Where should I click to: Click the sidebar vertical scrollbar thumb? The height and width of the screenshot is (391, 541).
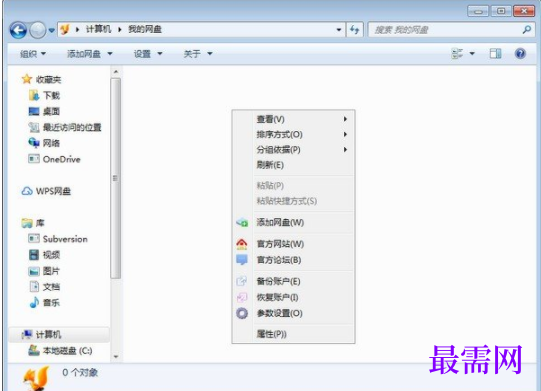(x=116, y=178)
